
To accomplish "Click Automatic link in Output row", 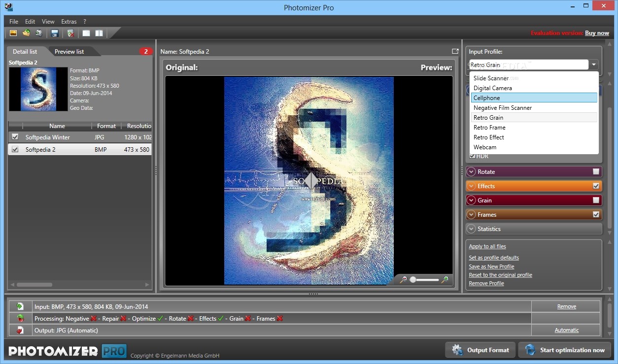I will point(567,330).
